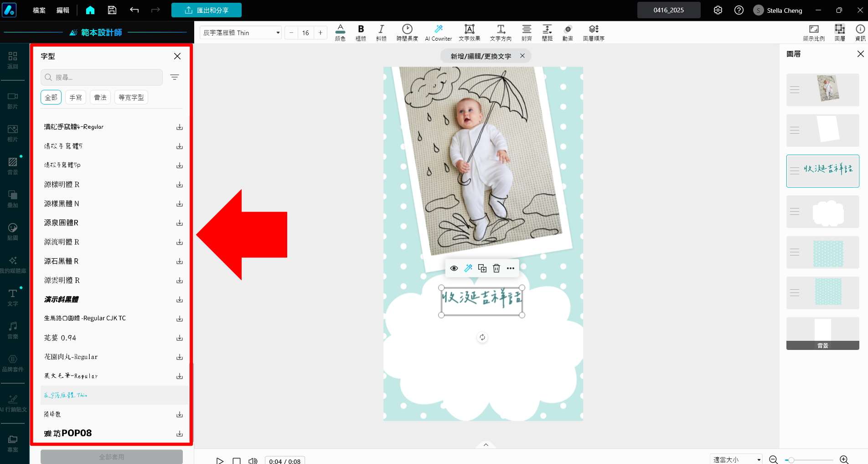
Task: Open the help question mark icon
Action: pos(739,10)
